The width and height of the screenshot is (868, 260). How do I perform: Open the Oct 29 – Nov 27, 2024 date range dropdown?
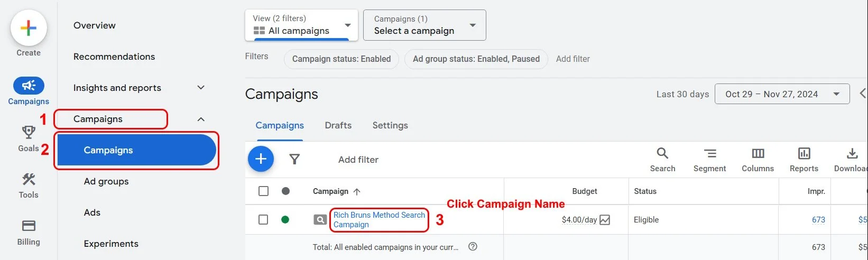point(782,94)
